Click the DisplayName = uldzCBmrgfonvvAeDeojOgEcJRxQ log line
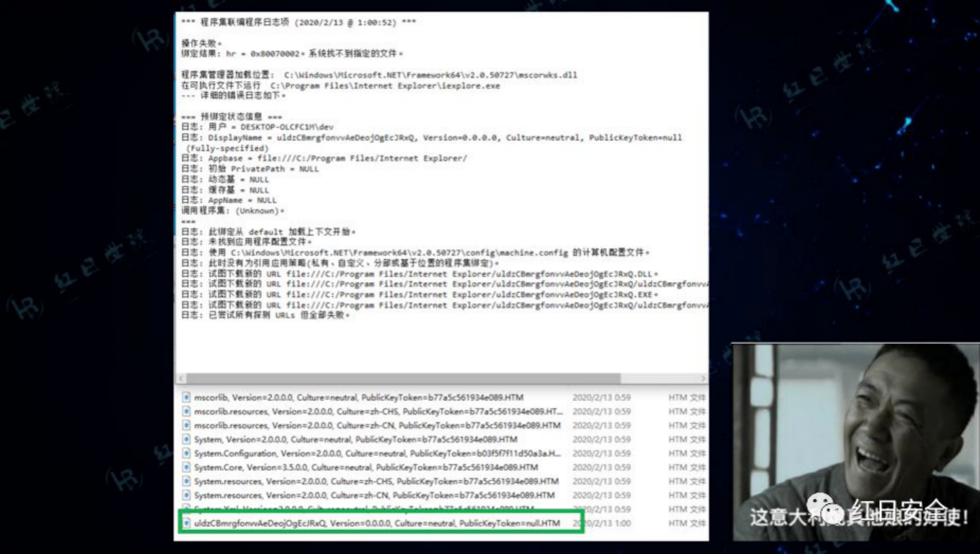The height and width of the screenshot is (554, 980). (x=431, y=137)
